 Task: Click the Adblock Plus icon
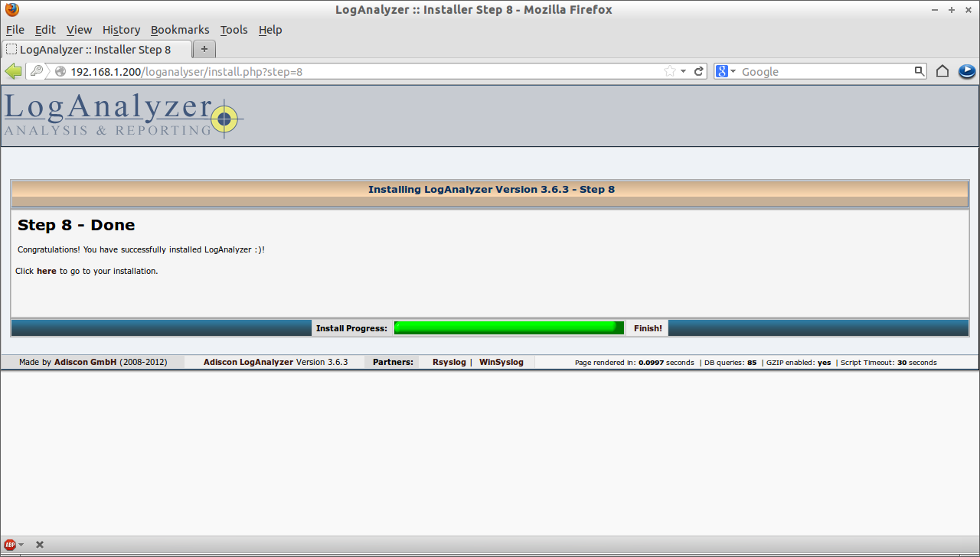[10, 545]
